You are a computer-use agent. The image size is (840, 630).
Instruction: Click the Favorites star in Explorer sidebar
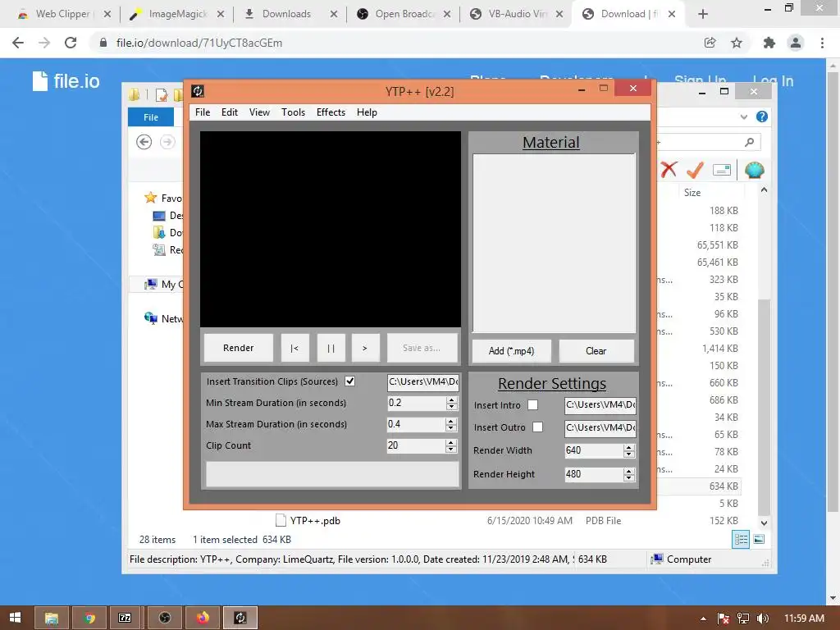[151, 198]
